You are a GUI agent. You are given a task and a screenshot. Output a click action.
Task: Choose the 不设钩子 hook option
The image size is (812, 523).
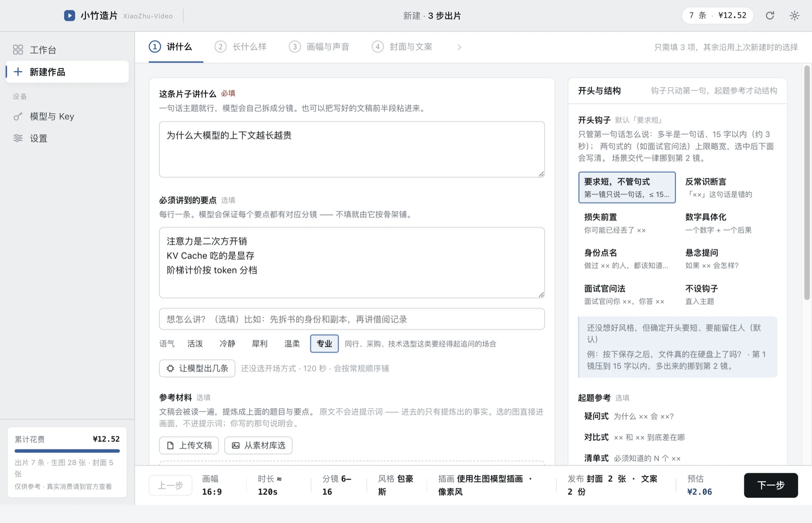tap(728, 294)
